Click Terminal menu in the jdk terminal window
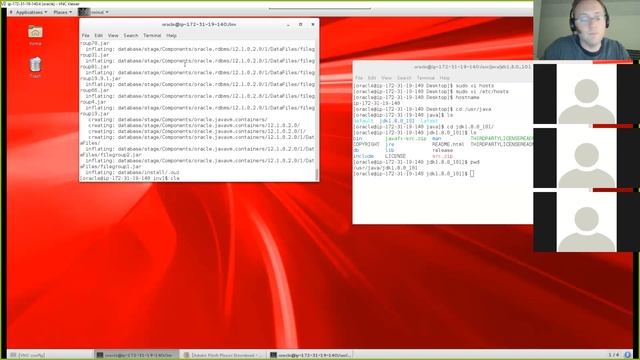Viewport: 640px width, 360px height. pos(425,78)
